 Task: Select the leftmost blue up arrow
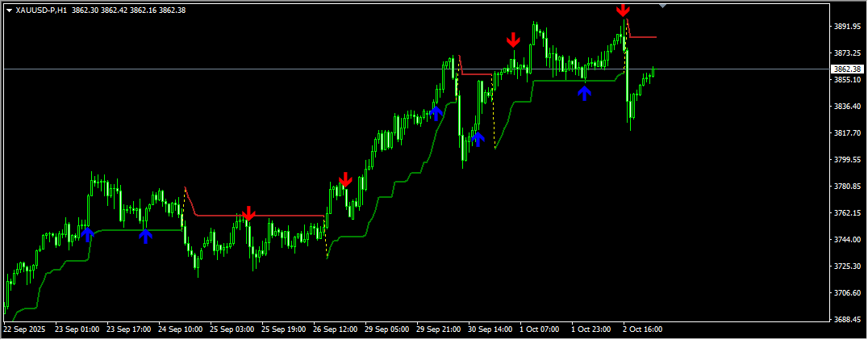87,234
